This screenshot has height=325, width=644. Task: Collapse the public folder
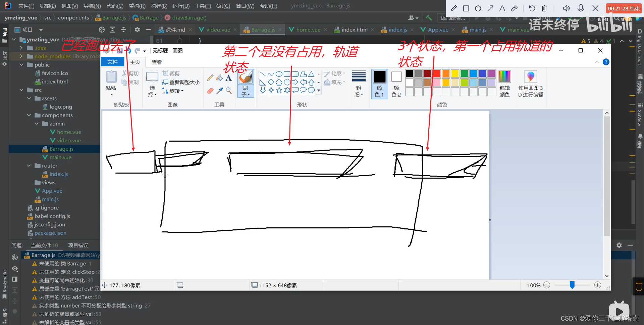21,65
